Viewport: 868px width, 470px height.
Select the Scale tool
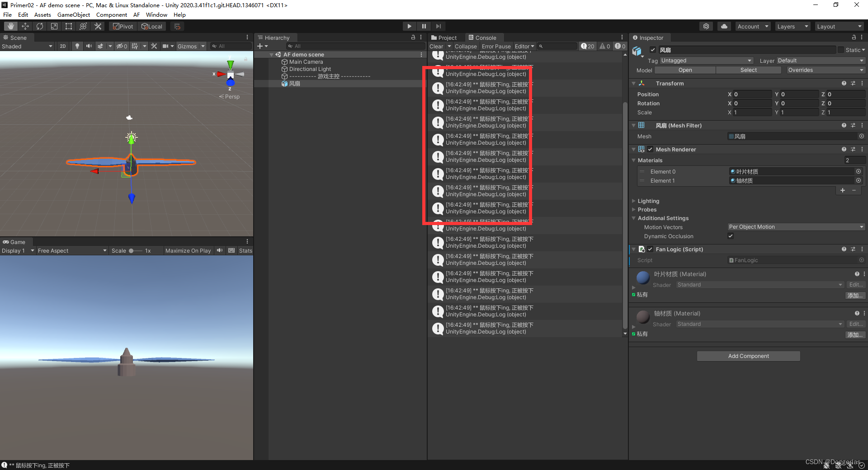[x=54, y=26]
